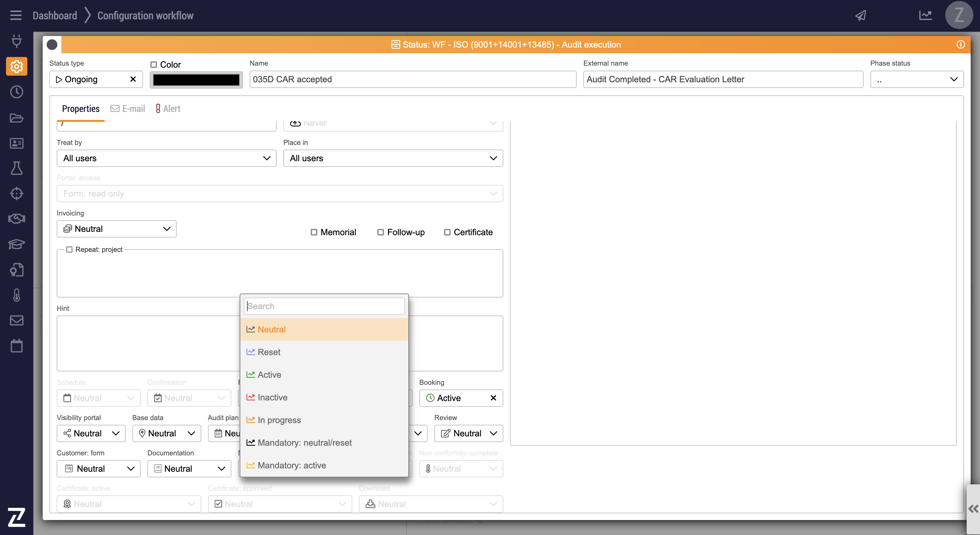Enable the Memorial checkbox
The width and height of the screenshot is (980, 535).
tap(314, 232)
